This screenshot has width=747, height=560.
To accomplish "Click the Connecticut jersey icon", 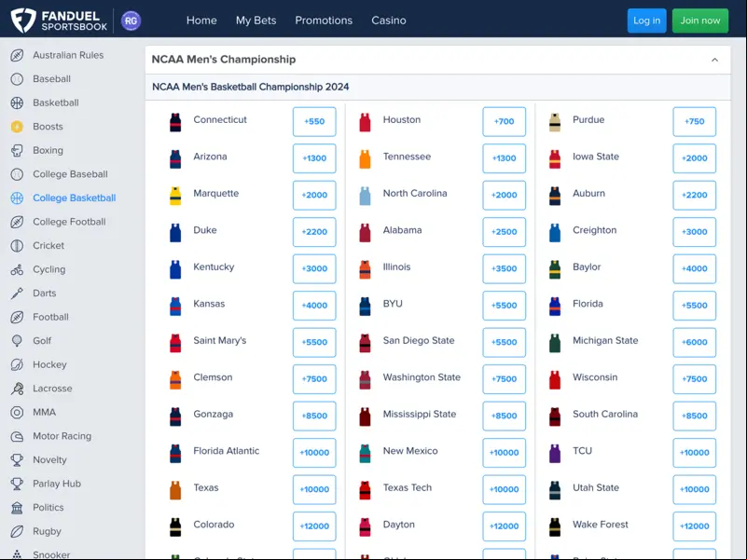I will point(175,122).
